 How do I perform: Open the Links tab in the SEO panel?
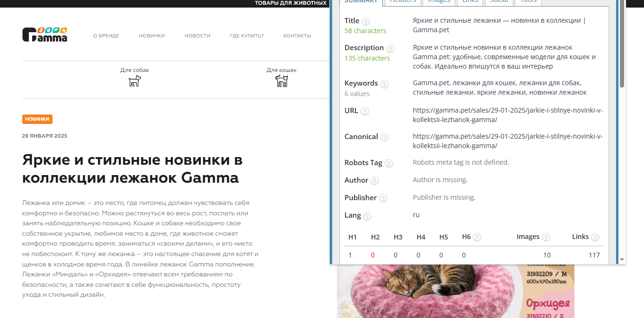[x=471, y=2]
